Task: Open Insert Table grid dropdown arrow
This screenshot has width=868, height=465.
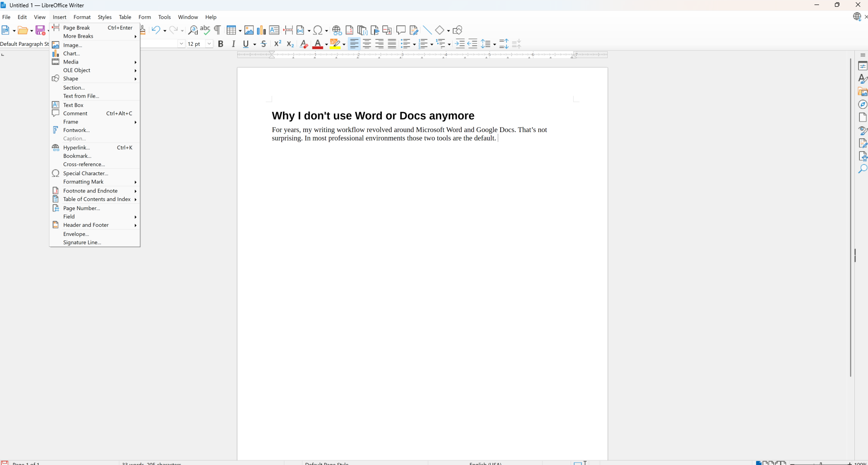Action: click(x=240, y=31)
